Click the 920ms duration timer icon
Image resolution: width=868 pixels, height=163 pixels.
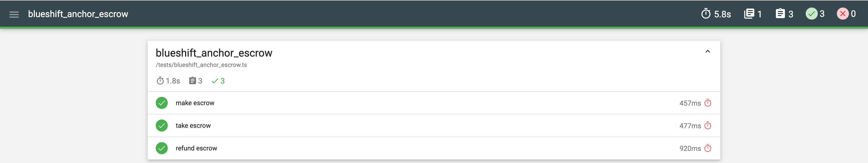(x=708, y=148)
